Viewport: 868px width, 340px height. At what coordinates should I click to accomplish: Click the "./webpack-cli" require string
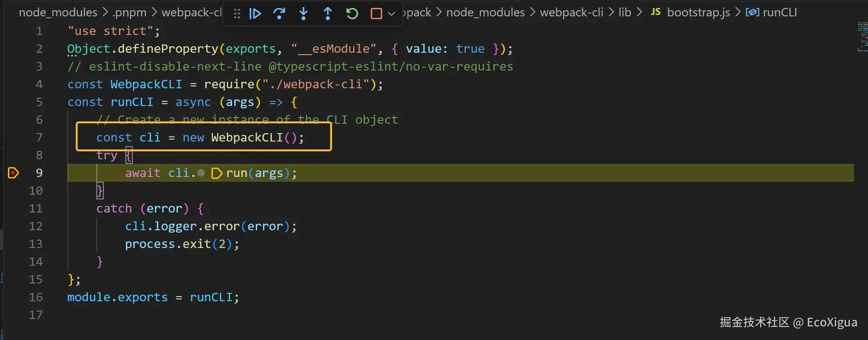pyautogui.click(x=316, y=84)
